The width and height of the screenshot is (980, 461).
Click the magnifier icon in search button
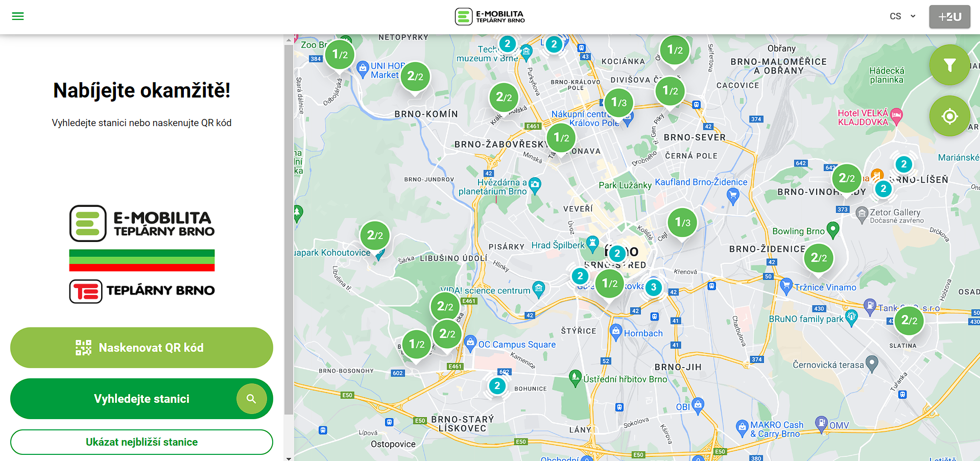(x=251, y=399)
